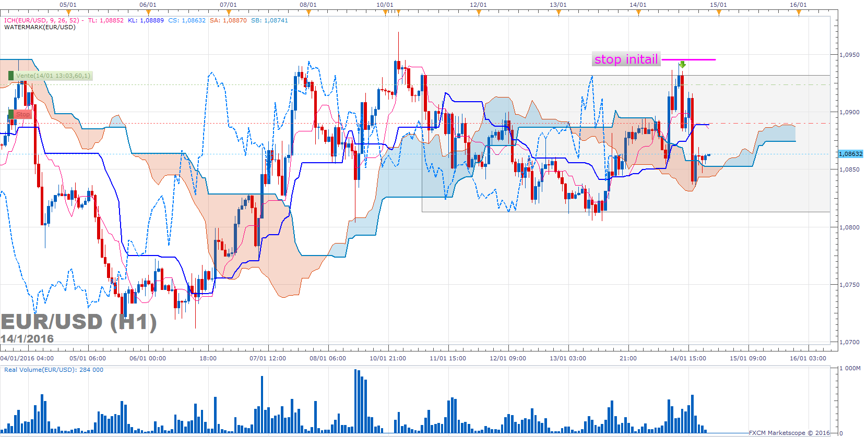Select the 'stop initail' text annotation
Viewport: 868px width, 437px height.
click(626, 59)
